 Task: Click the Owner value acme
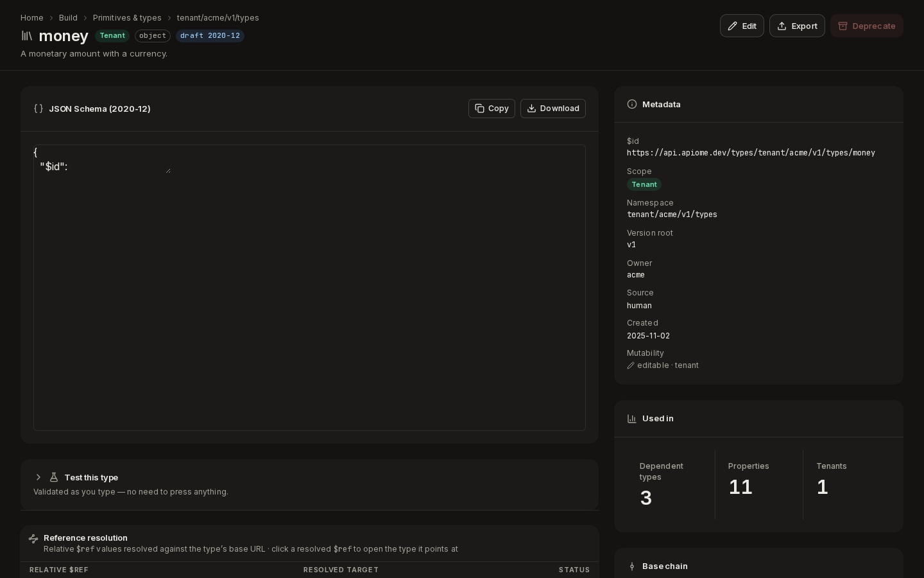(x=636, y=275)
